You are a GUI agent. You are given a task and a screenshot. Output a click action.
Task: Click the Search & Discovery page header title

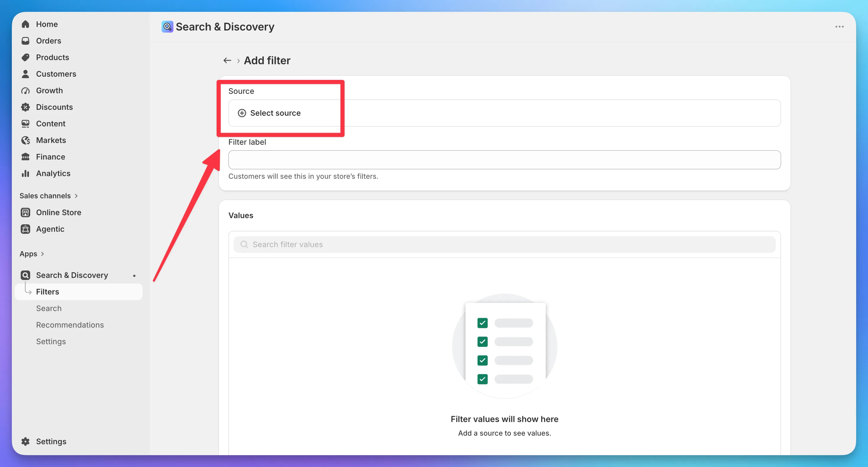click(225, 27)
